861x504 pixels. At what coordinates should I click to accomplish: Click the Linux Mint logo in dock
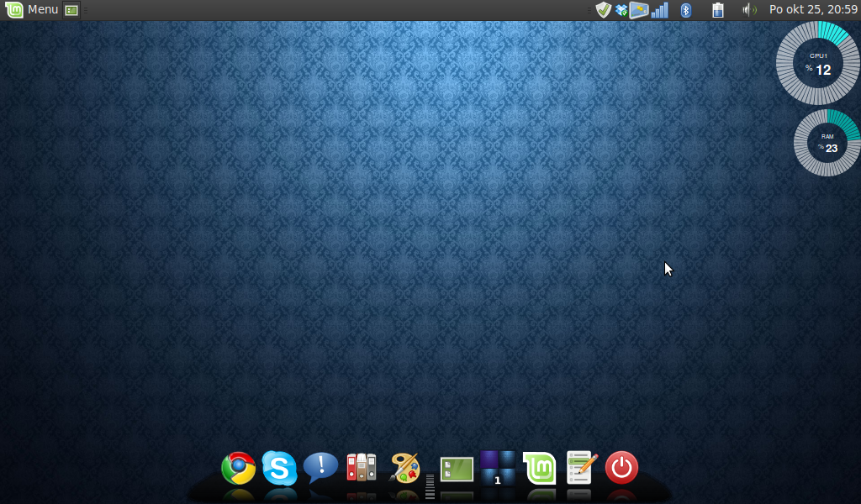tap(539, 469)
